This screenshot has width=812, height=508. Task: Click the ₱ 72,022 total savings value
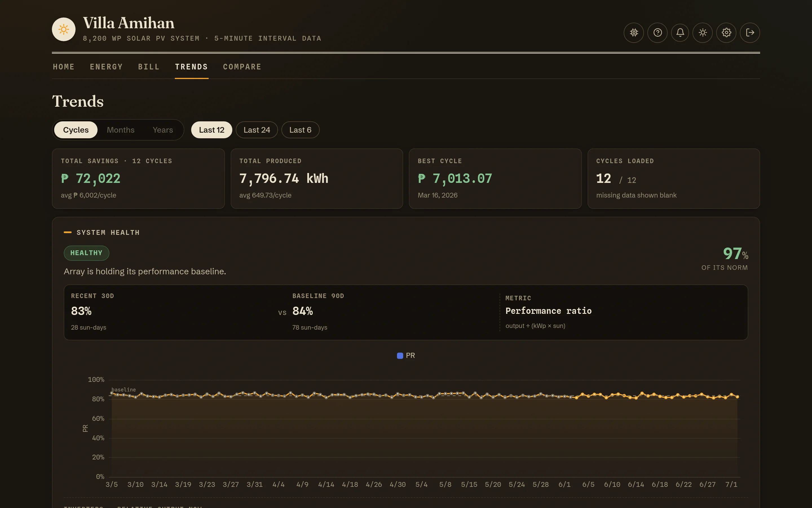pyautogui.click(x=91, y=178)
